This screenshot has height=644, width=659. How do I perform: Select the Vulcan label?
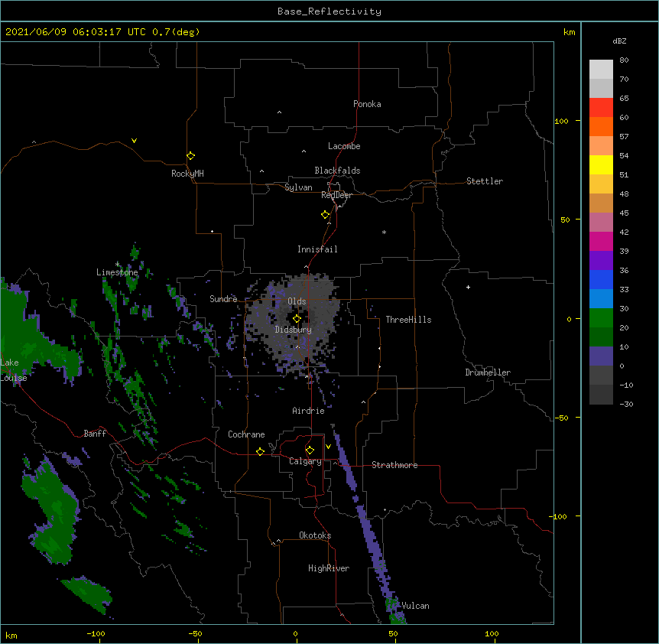[415, 606]
